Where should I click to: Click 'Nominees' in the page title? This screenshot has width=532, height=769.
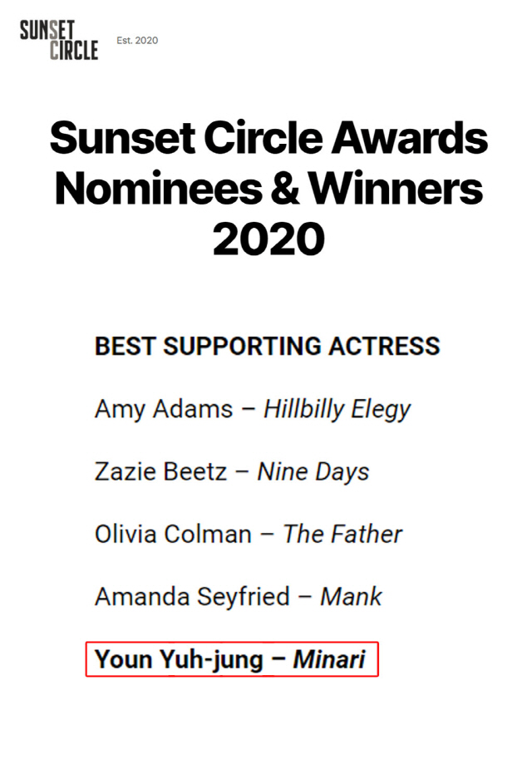coord(159,189)
